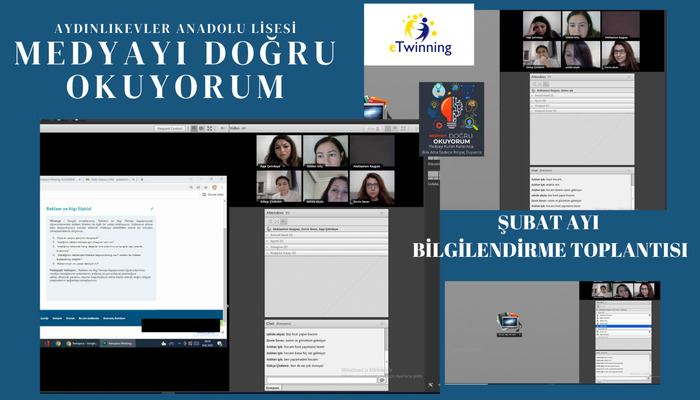Click message 'Aslıhan Işık: ben yapamadım hocam'

pyautogui.click(x=292, y=359)
